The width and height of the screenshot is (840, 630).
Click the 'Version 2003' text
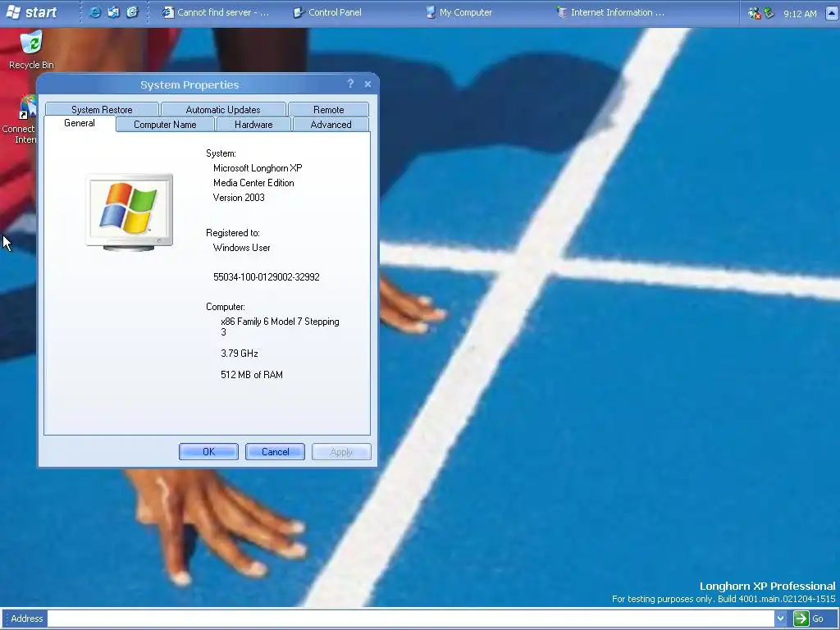click(239, 197)
